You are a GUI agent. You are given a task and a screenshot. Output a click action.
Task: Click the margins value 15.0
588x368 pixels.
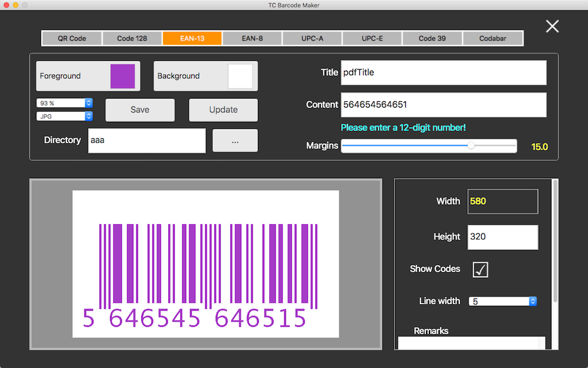(540, 147)
